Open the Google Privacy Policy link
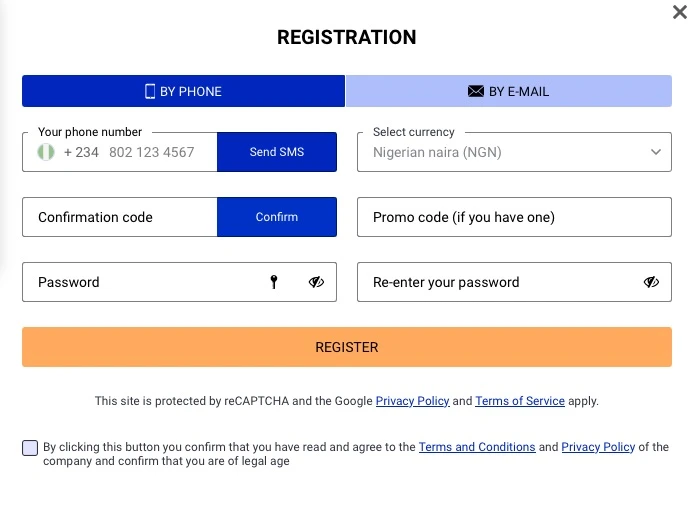Viewport: 692px width, 506px height. click(x=412, y=401)
